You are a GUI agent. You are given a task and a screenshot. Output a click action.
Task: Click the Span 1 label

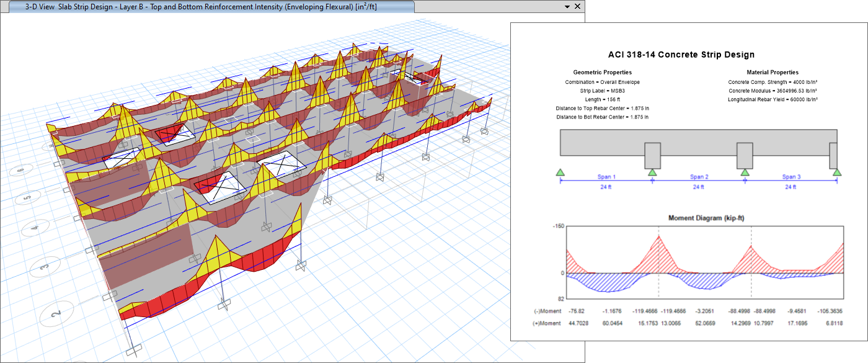coord(606,177)
